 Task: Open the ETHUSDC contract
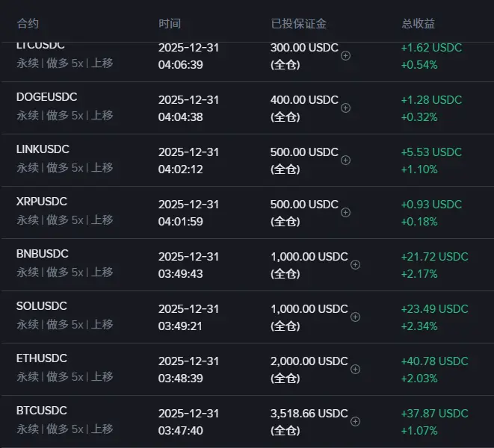coord(42,358)
